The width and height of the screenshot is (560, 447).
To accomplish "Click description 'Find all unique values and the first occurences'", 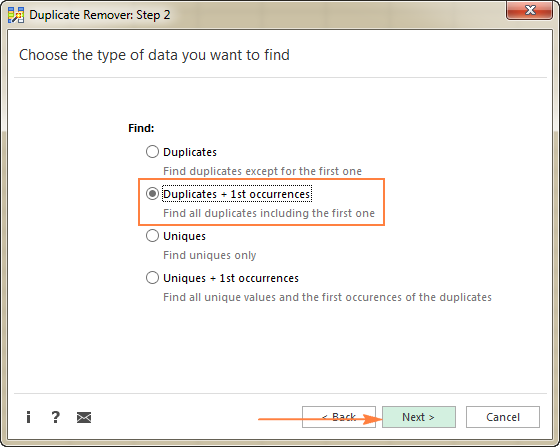I will pos(327,297).
